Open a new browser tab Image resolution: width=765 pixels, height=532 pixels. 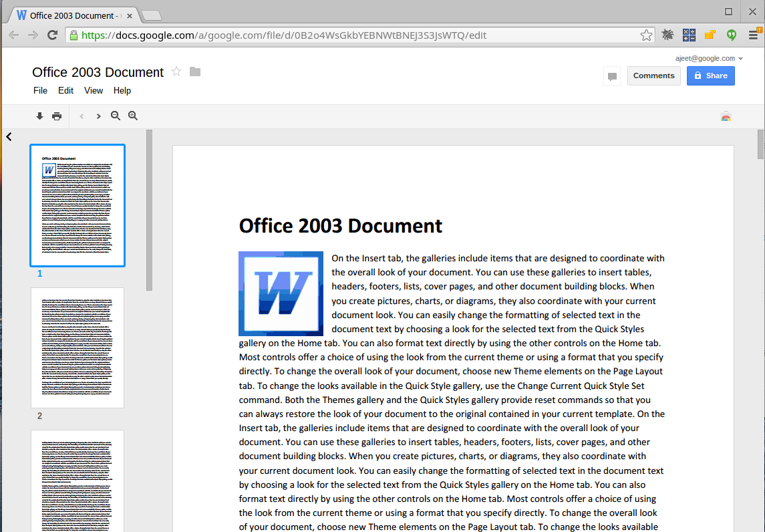coord(152,16)
